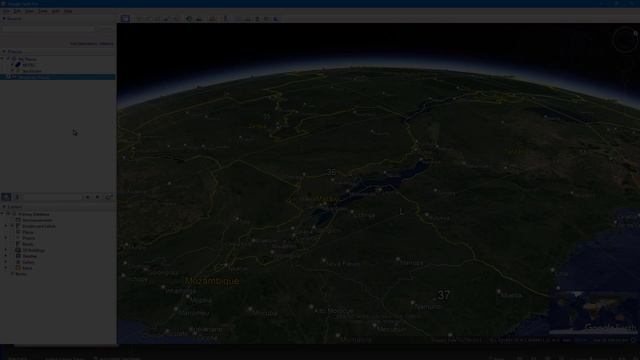Toggle the Terrain layer checkbox
The width and height of the screenshot is (640, 360).
click(x=13, y=274)
